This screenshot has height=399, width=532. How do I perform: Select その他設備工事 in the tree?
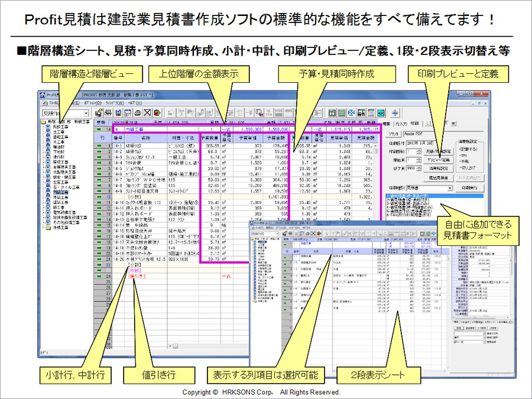click(x=66, y=223)
